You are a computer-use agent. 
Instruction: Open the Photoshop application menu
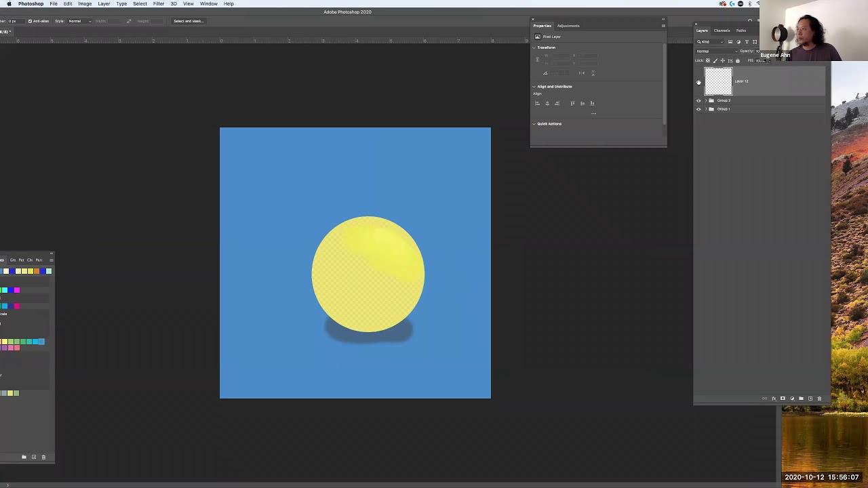(x=31, y=4)
